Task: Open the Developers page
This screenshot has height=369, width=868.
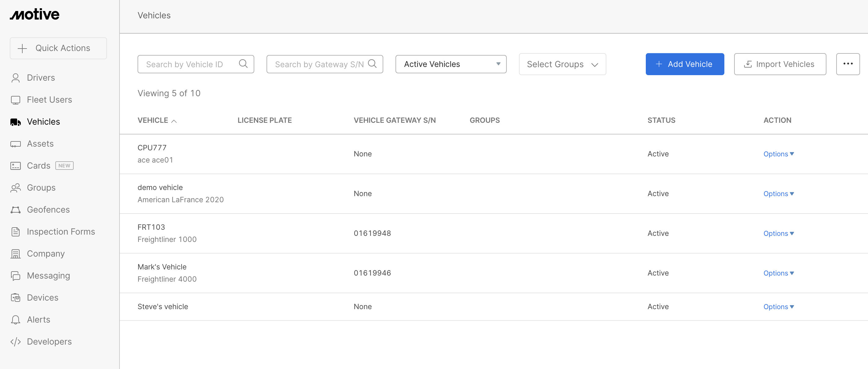Action: point(49,342)
